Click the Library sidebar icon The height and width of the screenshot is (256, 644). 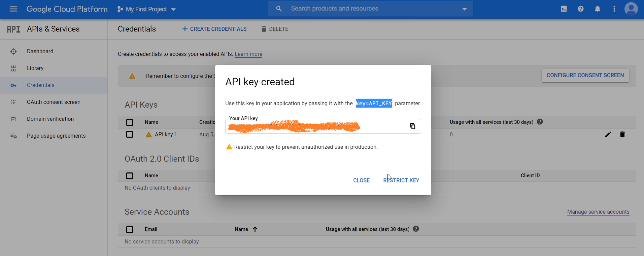tap(13, 68)
